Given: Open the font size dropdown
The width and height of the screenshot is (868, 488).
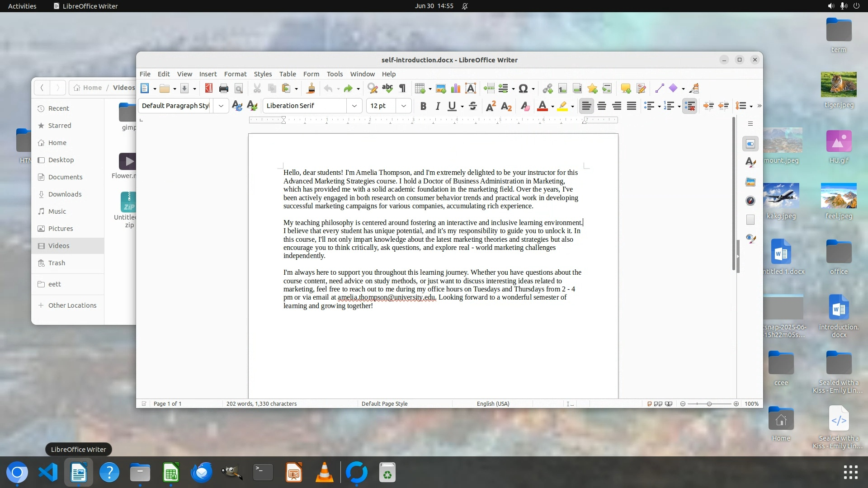Looking at the screenshot, I should (x=403, y=106).
